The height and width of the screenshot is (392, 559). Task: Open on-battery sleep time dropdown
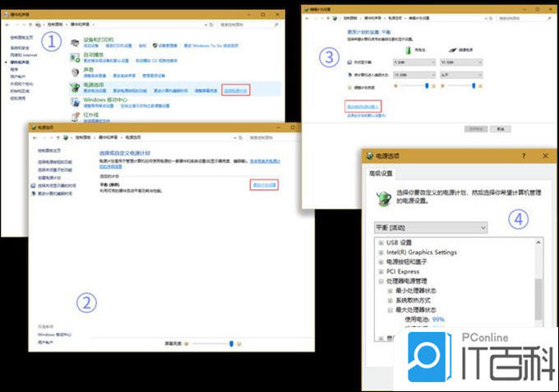414,75
